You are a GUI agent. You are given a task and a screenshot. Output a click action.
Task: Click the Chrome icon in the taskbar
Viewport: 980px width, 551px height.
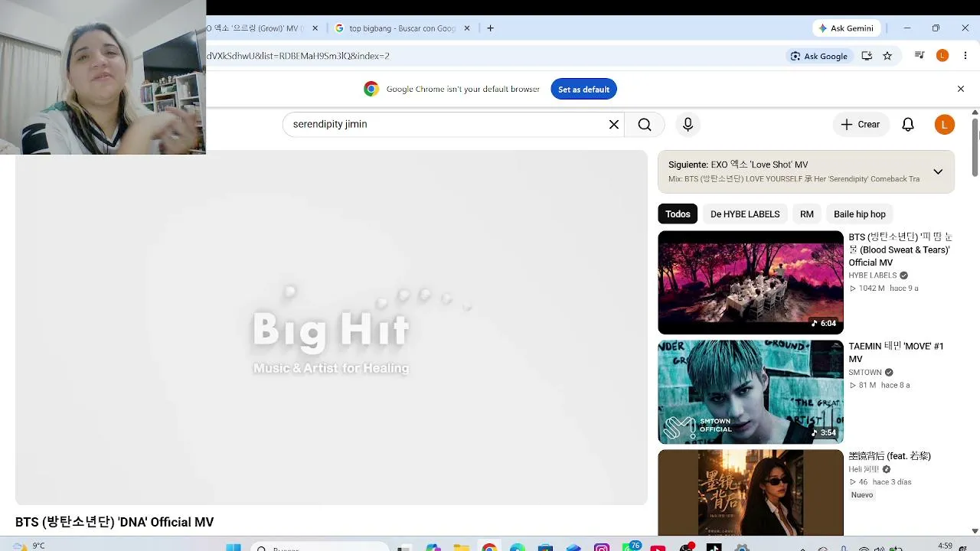click(x=489, y=547)
